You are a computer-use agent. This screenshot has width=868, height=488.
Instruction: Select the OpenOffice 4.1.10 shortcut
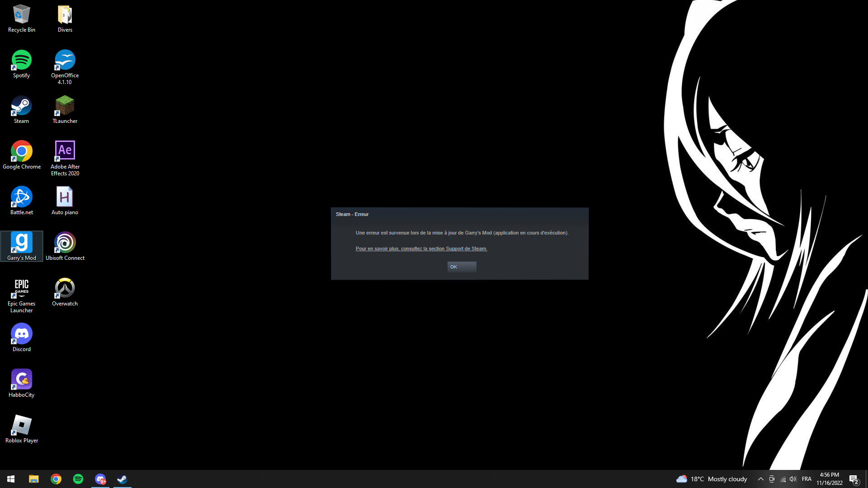[65, 68]
